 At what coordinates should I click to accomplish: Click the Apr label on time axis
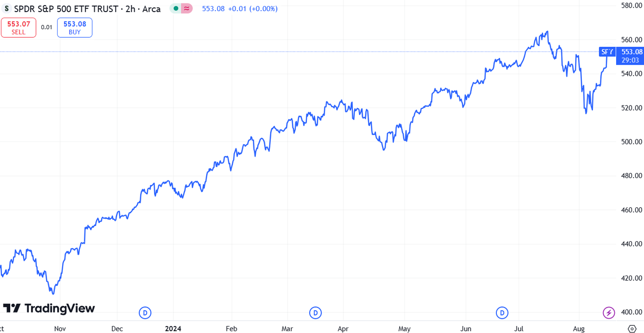pyautogui.click(x=343, y=329)
